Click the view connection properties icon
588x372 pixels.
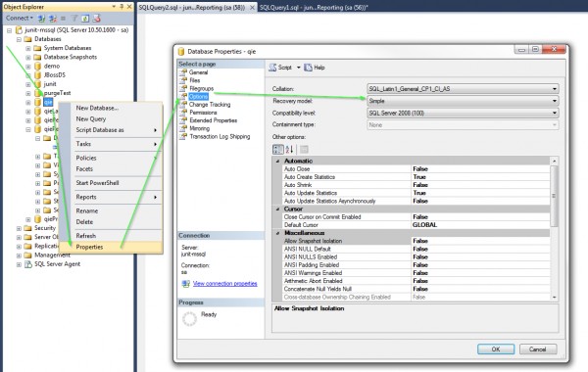pyautogui.click(x=185, y=284)
